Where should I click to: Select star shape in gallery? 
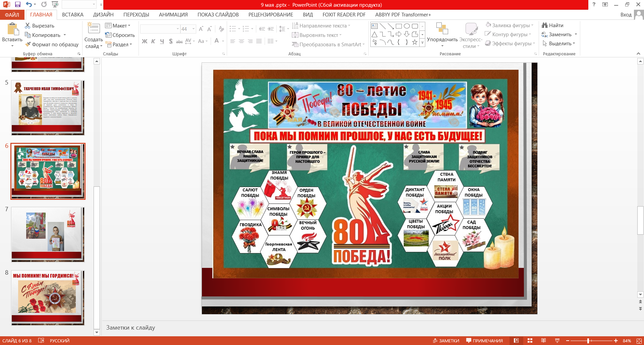(x=415, y=42)
